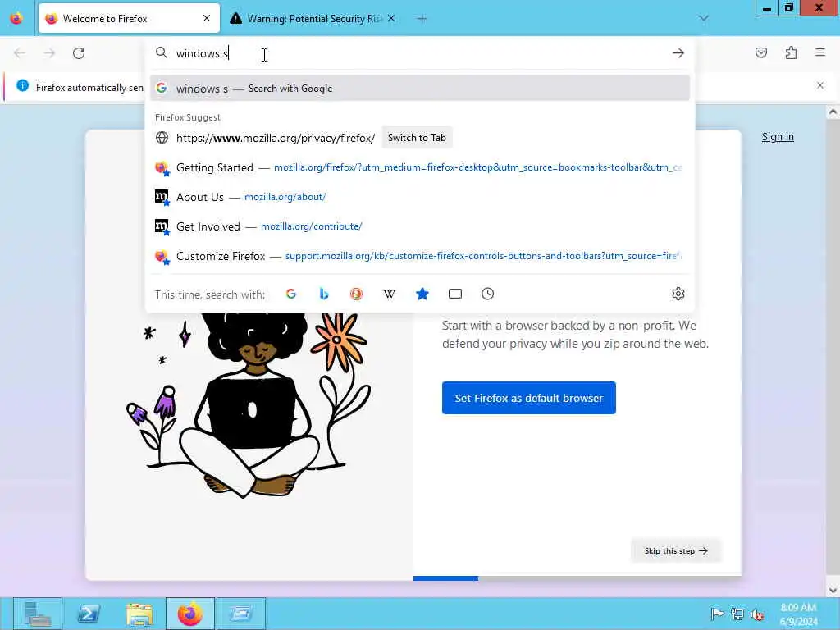Go forward one page
Image resolution: width=840 pixels, height=630 pixels.
coord(49,53)
